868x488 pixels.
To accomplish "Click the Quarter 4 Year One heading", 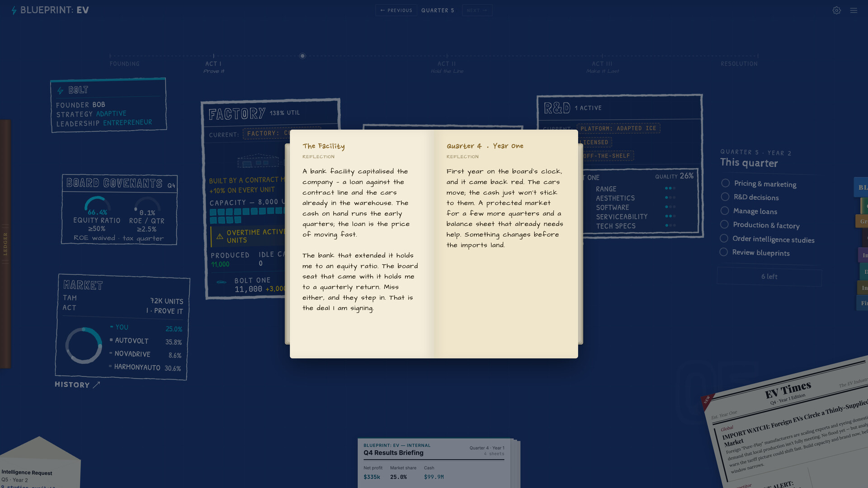I will point(485,146).
